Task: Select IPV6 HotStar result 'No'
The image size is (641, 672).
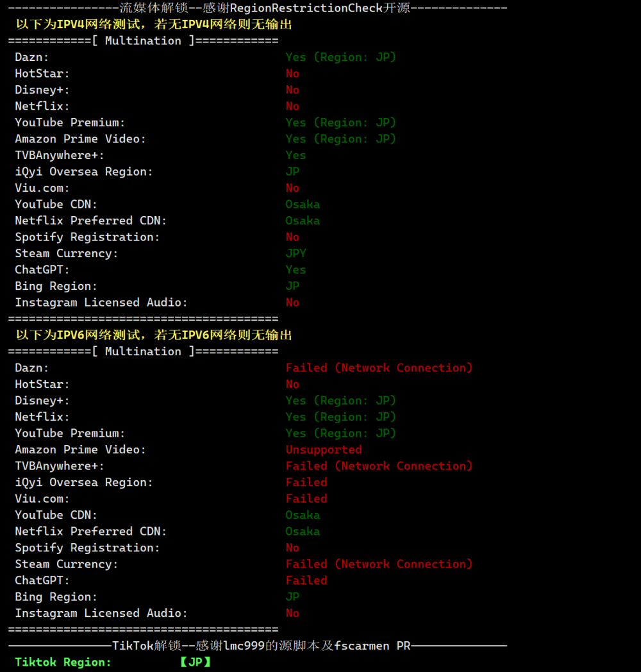Action: pyautogui.click(x=293, y=385)
